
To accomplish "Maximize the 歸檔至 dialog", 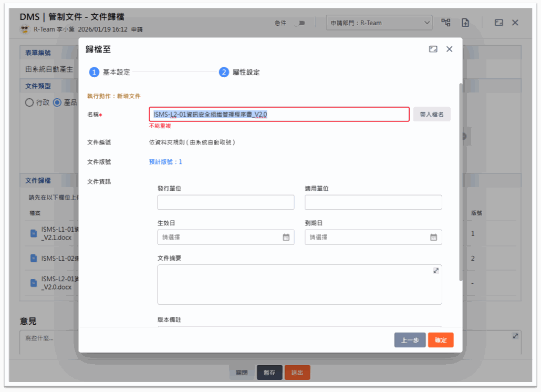I will [433, 49].
